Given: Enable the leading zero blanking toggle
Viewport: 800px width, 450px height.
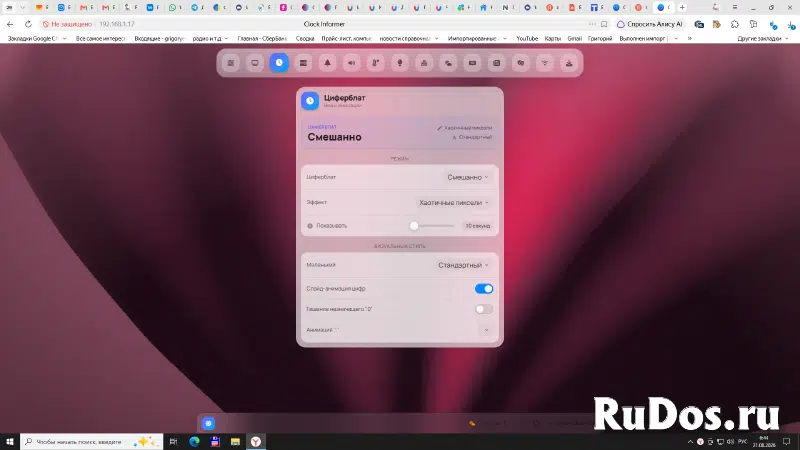Looking at the screenshot, I should coord(484,309).
